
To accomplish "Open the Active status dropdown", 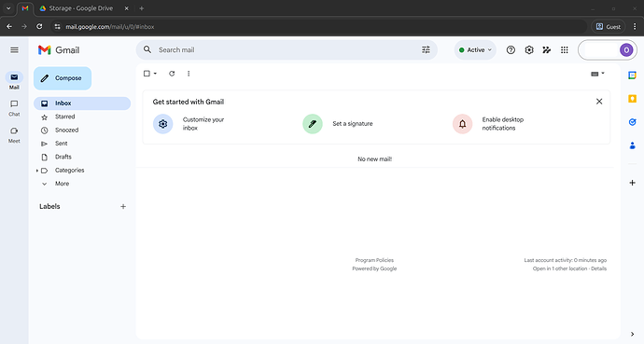I will (475, 50).
